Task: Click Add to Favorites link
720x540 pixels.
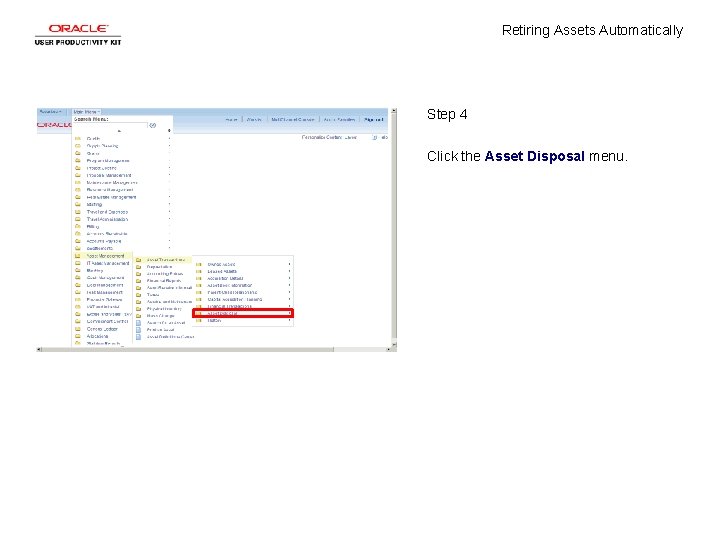Action: (x=339, y=119)
